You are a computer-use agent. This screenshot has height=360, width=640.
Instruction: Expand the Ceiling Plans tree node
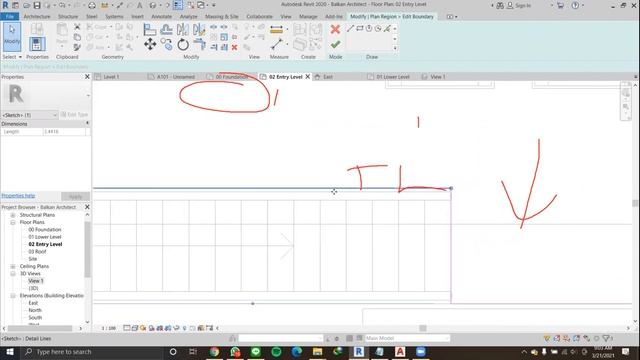pos(13,266)
